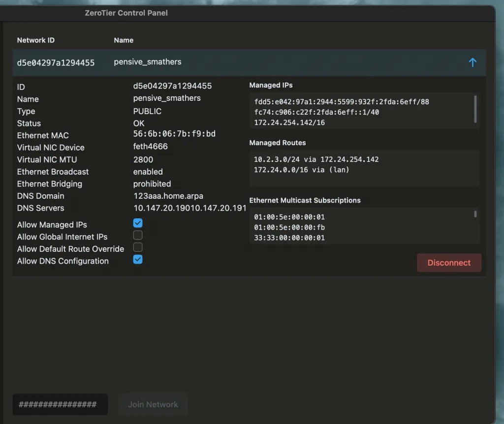The width and height of the screenshot is (504, 424).
Task: Click the DNS Servers address value
Action: click(x=189, y=208)
